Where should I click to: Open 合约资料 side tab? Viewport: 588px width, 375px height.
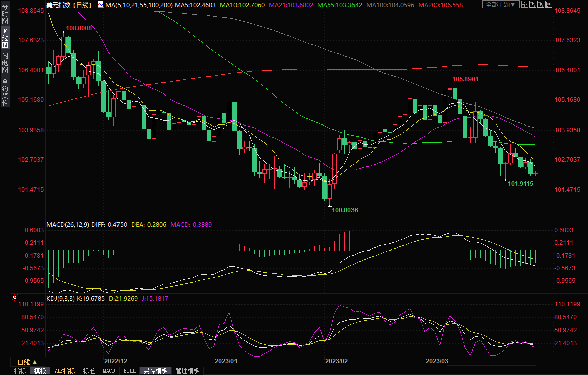[x=5, y=92]
